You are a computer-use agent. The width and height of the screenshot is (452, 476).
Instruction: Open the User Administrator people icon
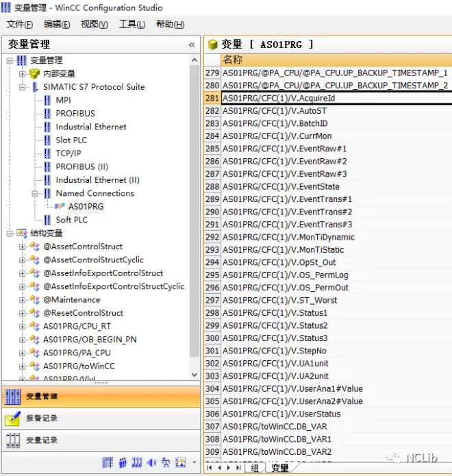pyautogui.click(x=123, y=462)
